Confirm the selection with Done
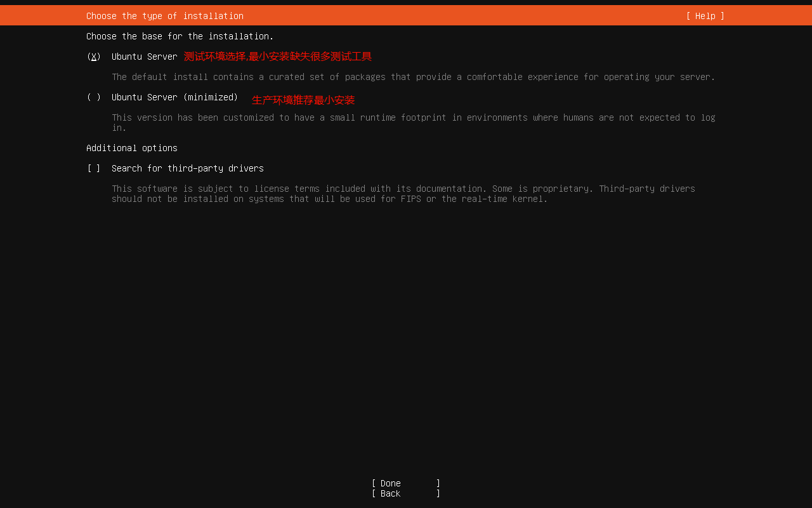The height and width of the screenshot is (508, 812). coord(406,483)
